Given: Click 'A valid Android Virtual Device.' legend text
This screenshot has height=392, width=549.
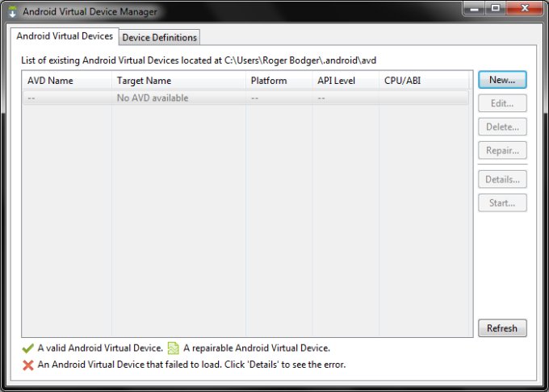Looking at the screenshot, I should pyautogui.click(x=100, y=348).
